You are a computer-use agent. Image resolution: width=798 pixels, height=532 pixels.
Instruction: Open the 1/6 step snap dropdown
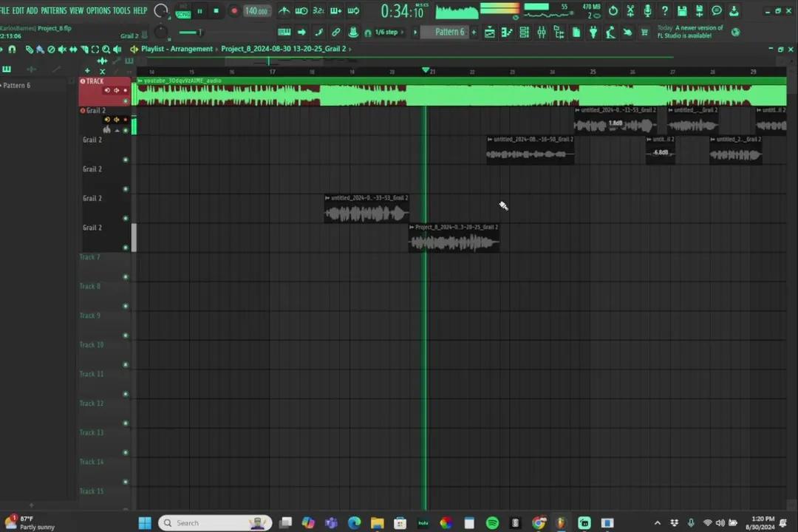tap(386, 33)
